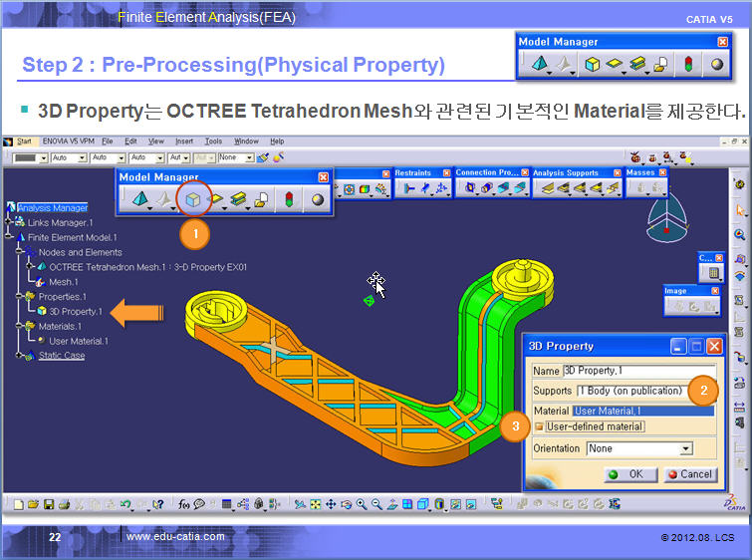Select 3D Property.1 in the tree
The height and width of the screenshot is (560, 752).
pos(76,312)
